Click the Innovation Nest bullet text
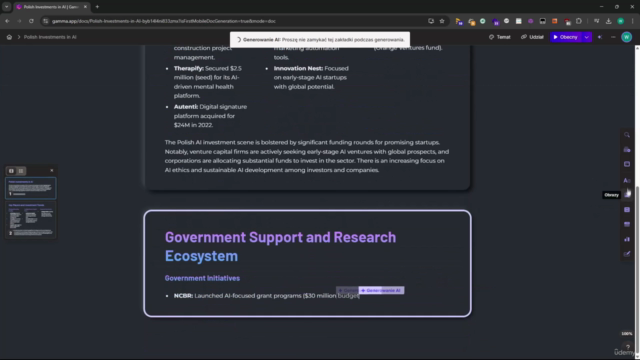The image size is (640, 360). click(311, 78)
